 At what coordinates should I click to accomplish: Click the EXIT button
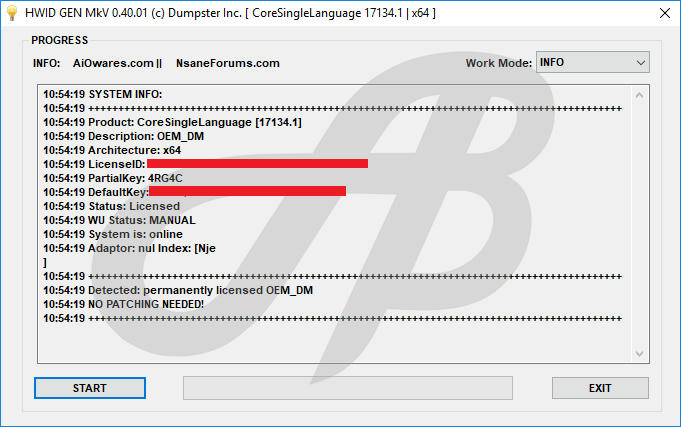click(600, 388)
